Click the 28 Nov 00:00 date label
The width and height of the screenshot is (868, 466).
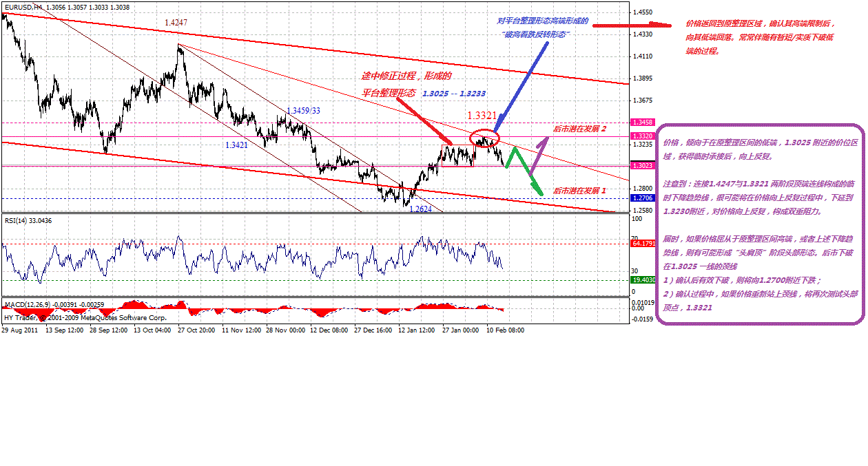coord(285,330)
